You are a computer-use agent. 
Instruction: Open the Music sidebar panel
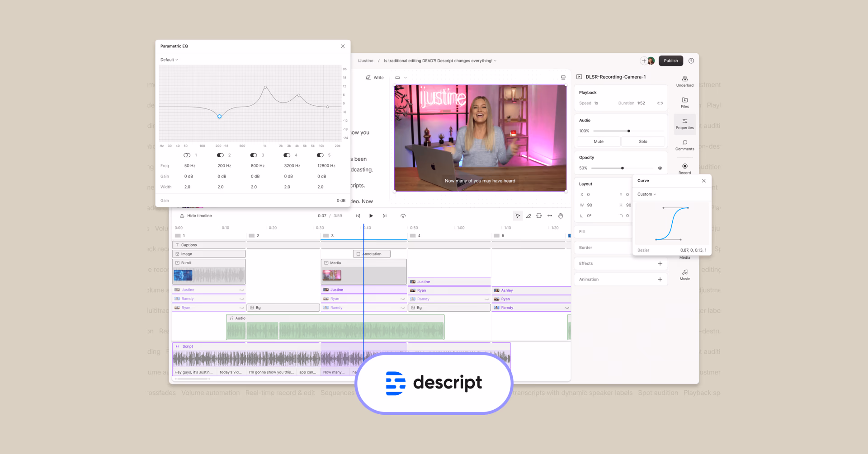click(x=684, y=274)
